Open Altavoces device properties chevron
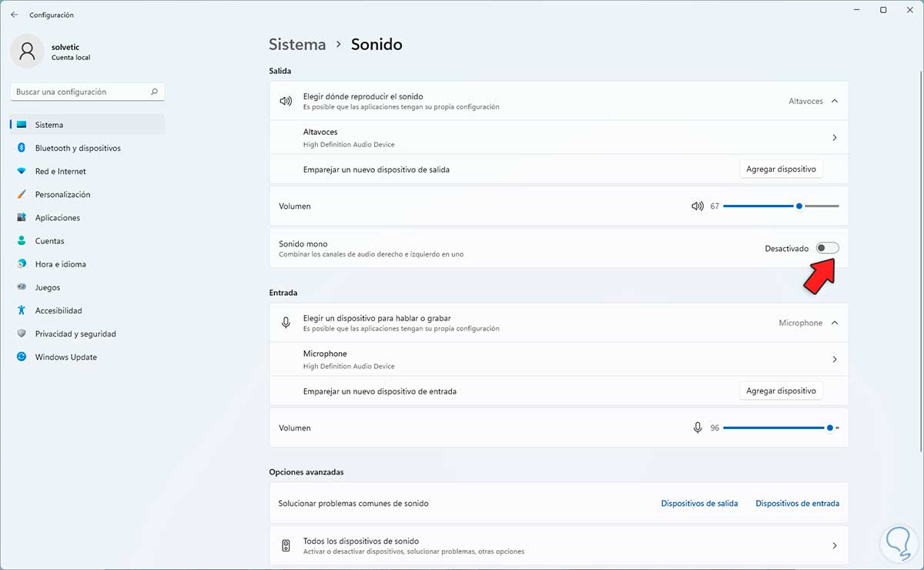 pyautogui.click(x=835, y=138)
